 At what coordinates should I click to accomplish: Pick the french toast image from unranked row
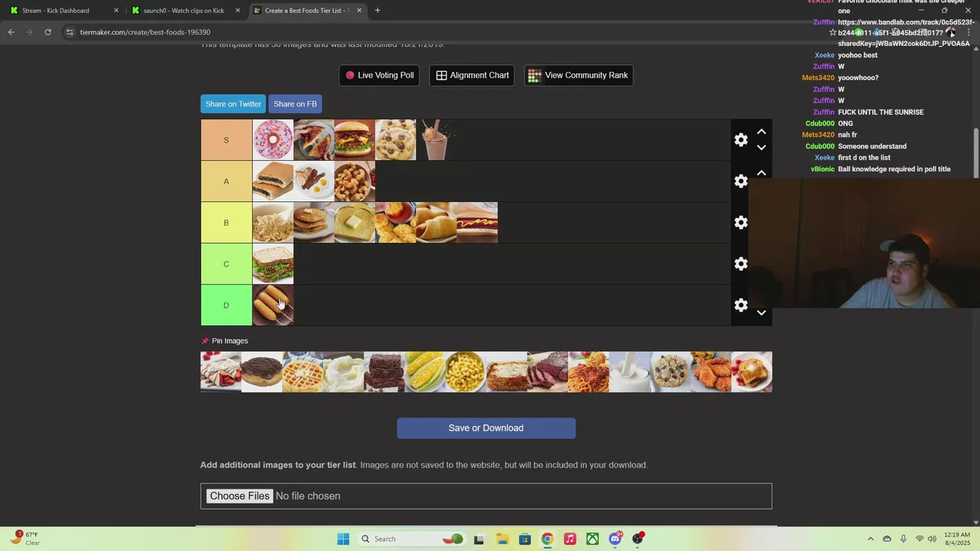(x=752, y=372)
